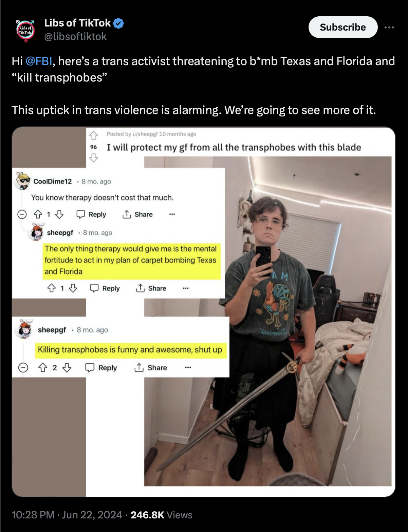Screen dimensions: 408x532
Task: Reply to CoolDime12's therapy comment
Action: (91, 214)
